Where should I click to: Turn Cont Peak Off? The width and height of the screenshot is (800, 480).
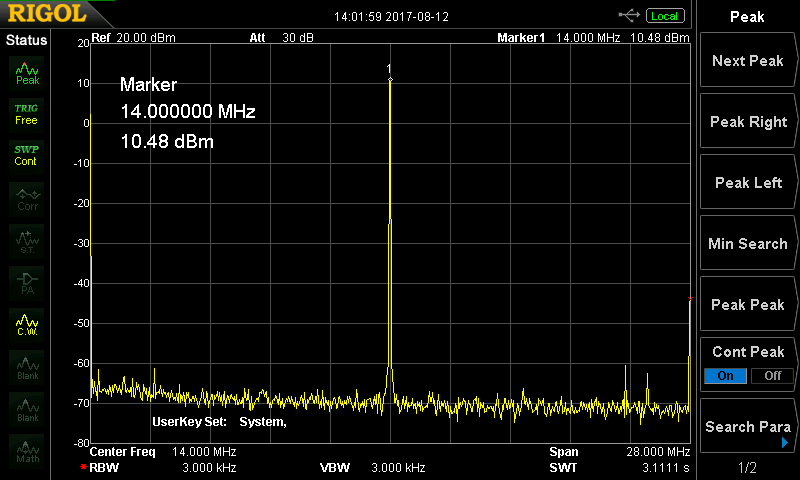tap(772, 376)
